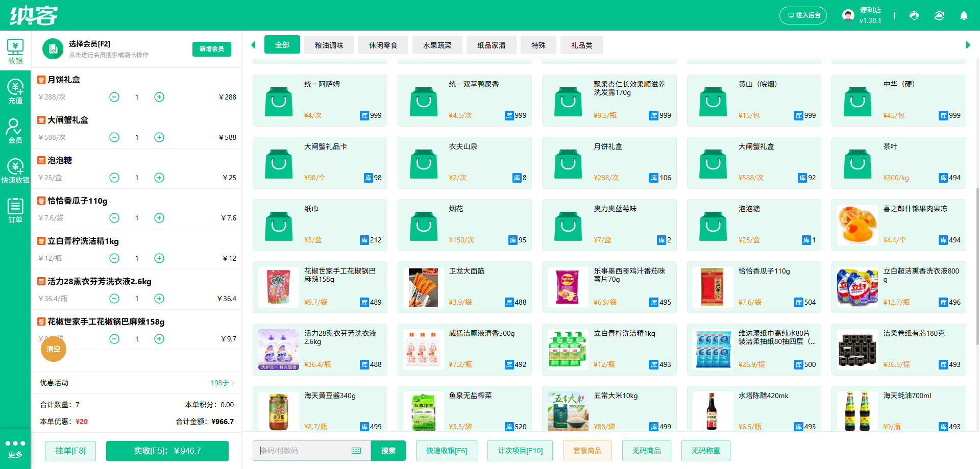Switch to the 水果蔬菜 category tab
Screen dimensions: 980x469
click(x=437, y=45)
